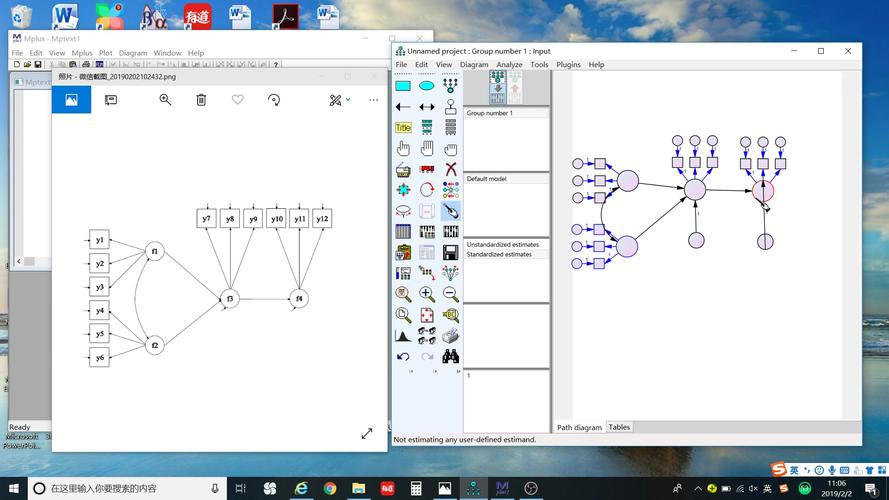889x500 pixels.
Task: Select the red X erase objects tool
Action: click(451, 169)
